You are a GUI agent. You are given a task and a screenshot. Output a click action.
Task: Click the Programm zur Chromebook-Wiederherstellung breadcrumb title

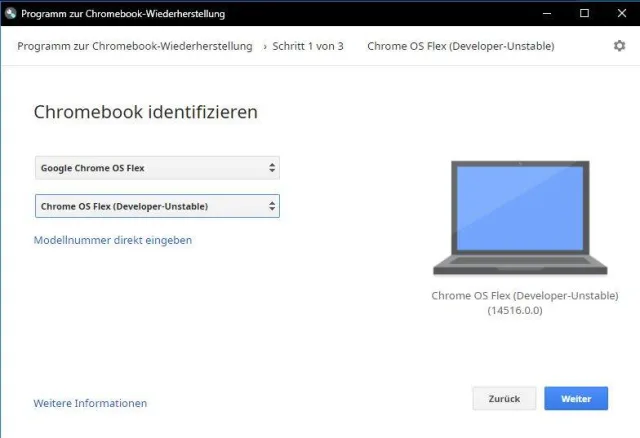[x=135, y=46]
